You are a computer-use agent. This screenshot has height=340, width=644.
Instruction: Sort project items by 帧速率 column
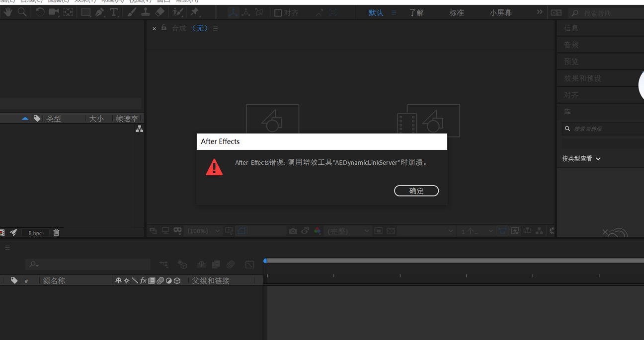(x=127, y=119)
